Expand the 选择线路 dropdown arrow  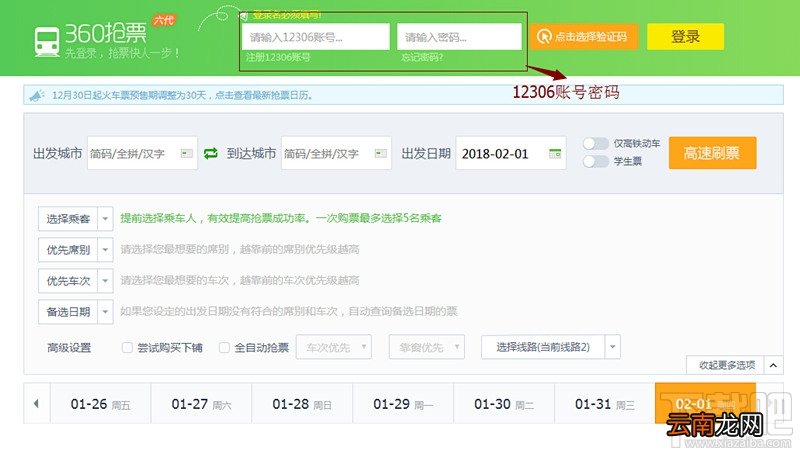[x=613, y=347]
